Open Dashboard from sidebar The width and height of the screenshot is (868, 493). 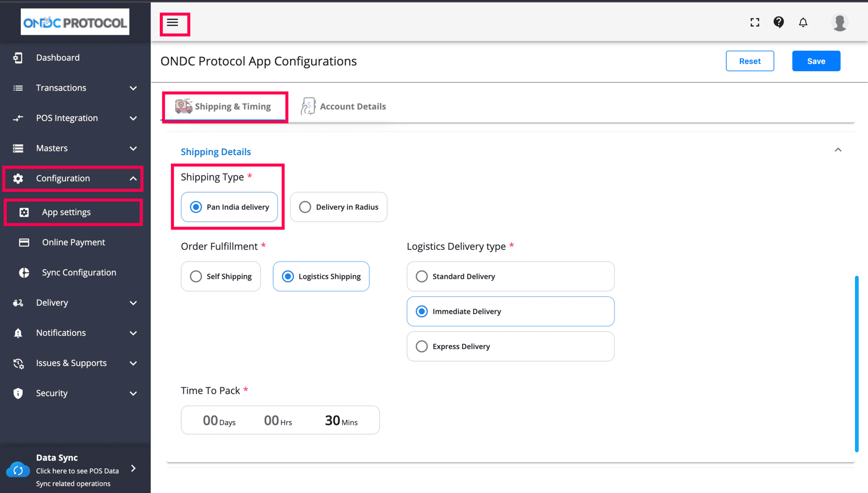(58, 58)
